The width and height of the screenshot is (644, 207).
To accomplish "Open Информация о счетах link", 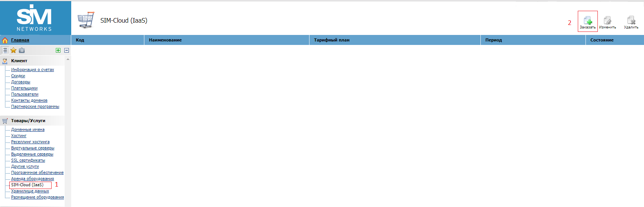I will point(32,70).
